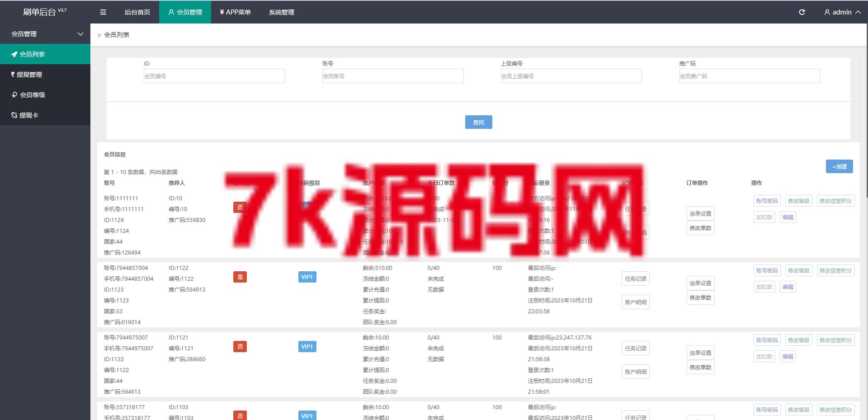The image size is (868, 420).
Task: Click 修改等级 for account 1111111
Action: tap(799, 201)
